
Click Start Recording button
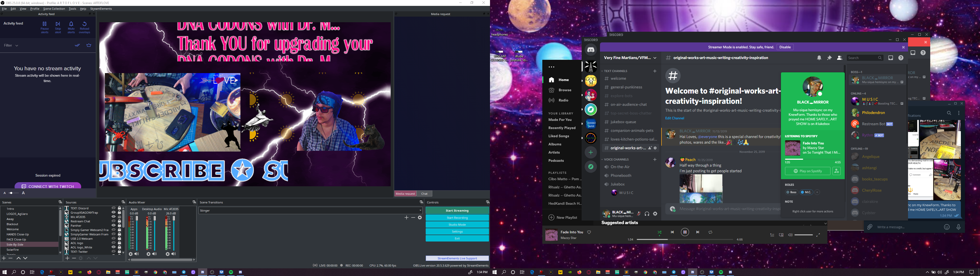[457, 218]
